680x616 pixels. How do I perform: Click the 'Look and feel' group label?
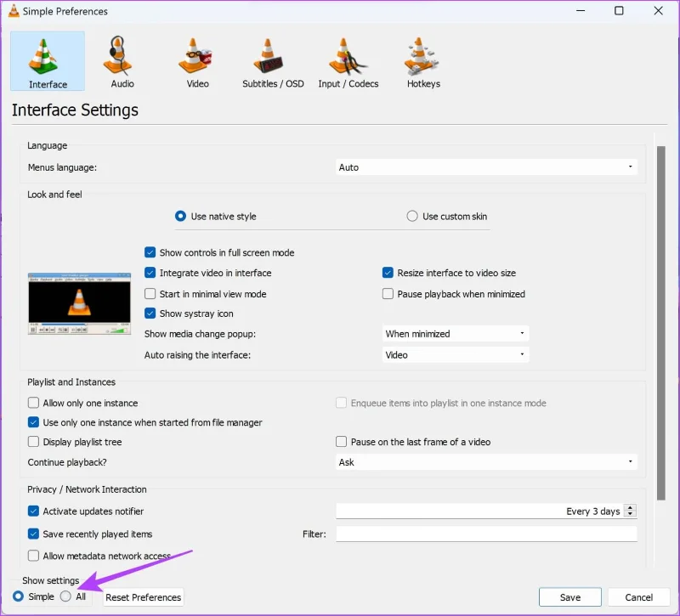click(54, 195)
